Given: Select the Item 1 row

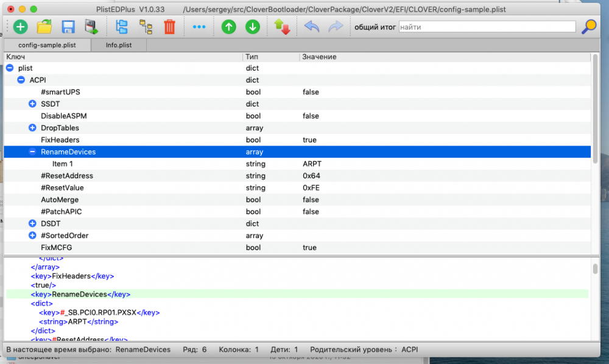Looking at the screenshot, I should coord(297,164).
